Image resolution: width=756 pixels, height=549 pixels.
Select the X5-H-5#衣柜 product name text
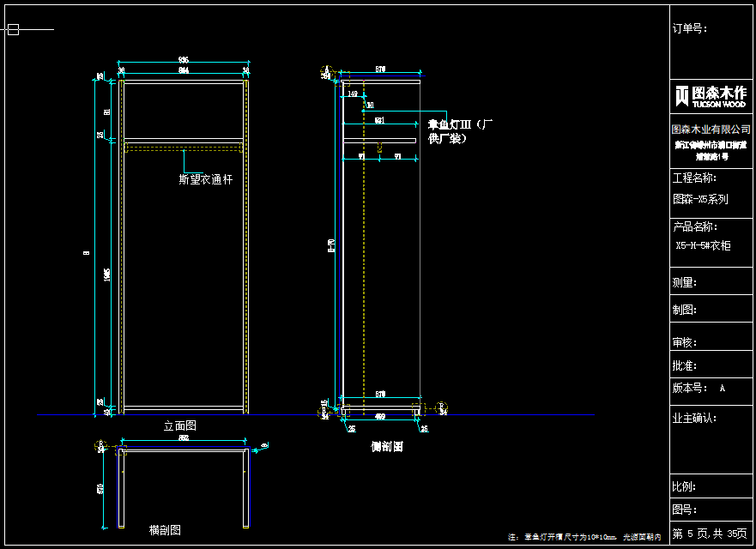click(704, 245)
